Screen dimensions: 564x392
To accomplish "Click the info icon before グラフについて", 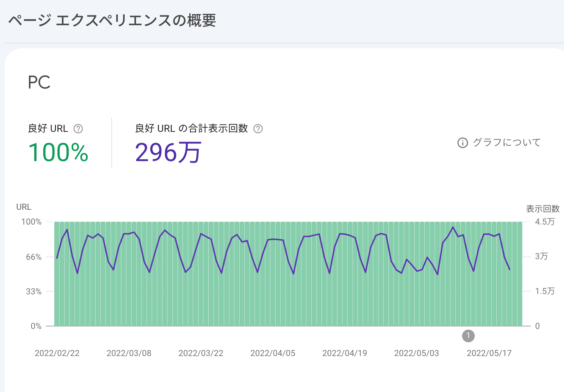I will 462,143.
